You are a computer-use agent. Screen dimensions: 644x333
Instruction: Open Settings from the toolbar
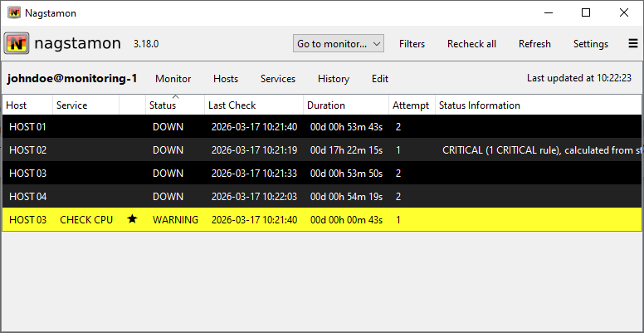[x=590, y=43]
